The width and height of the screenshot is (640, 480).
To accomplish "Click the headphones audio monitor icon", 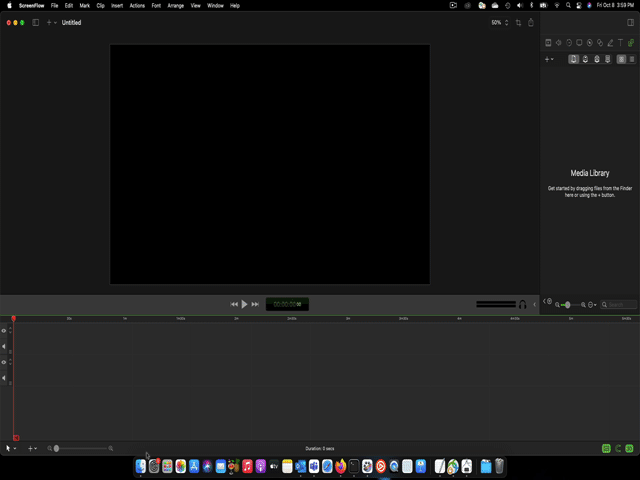I will pyautogui.click(x=522, y=304).
